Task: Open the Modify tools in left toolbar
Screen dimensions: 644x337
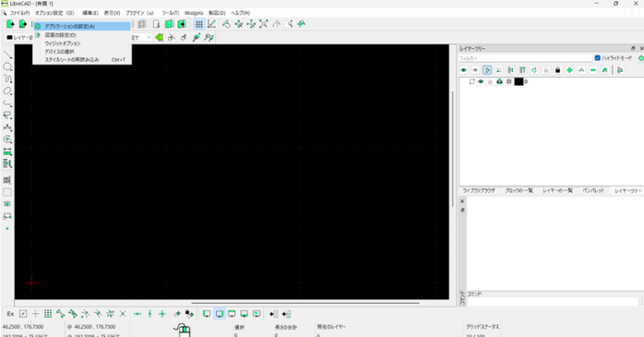Action: (7, 139)
